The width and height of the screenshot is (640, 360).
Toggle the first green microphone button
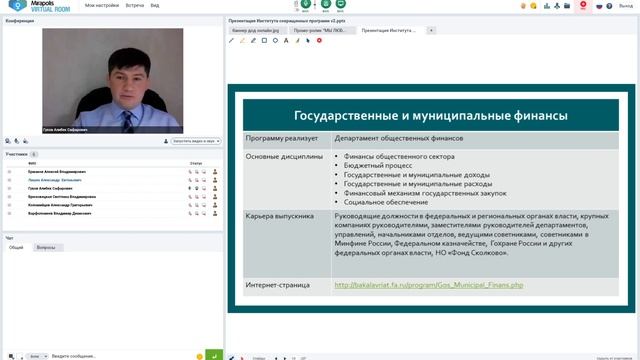pyautogui.click(x=306, y=4)
